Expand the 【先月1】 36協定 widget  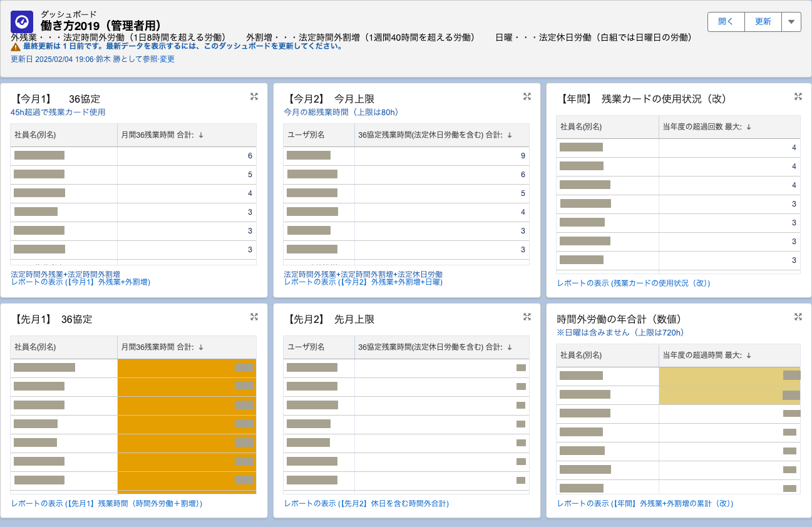coord(254,317)
